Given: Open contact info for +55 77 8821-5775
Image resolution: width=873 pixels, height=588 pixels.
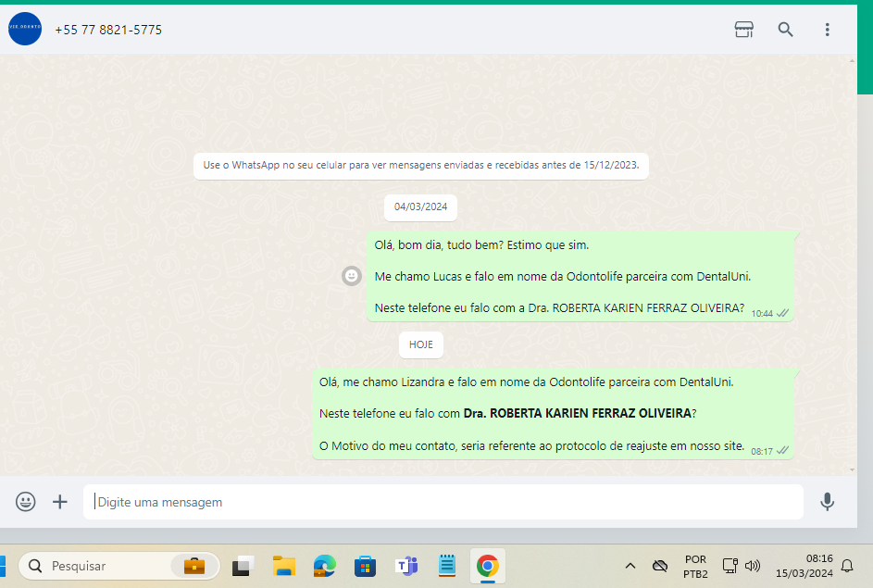Looking at the screenshot, I should click(x=108, y=30).
